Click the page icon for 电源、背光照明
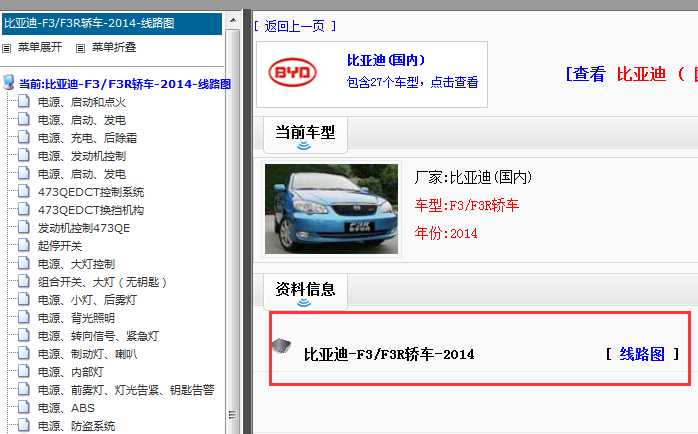Screen dimensions: 698x434 click(24, 317)
